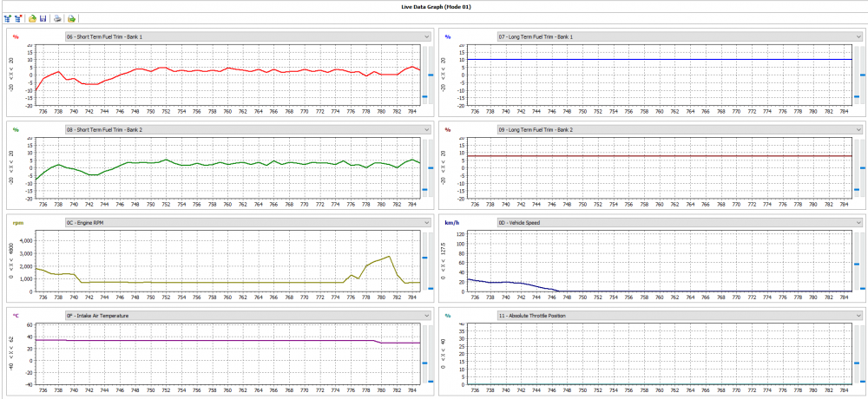Click the remove graph icon with red X

18,18
